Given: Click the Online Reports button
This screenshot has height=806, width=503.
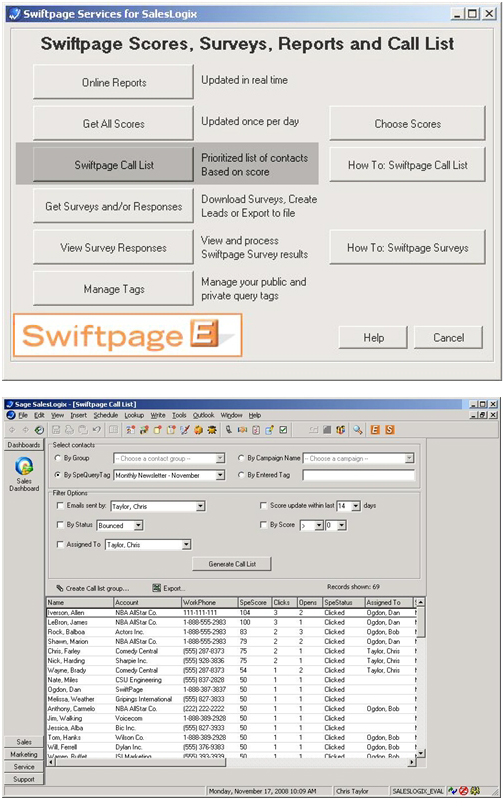Looking at the screenshot, I should point(114,82).
